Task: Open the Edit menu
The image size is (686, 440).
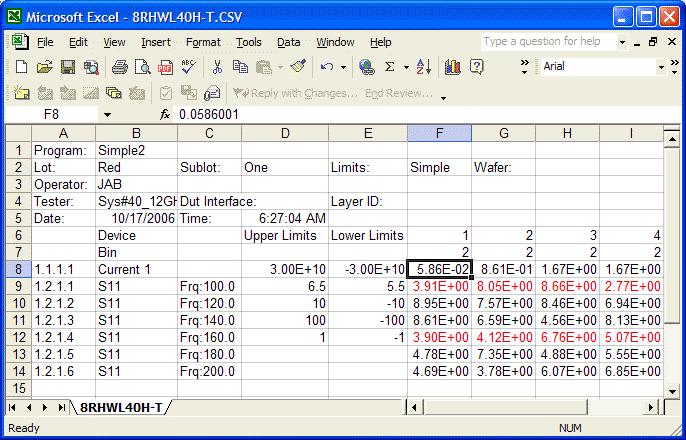Action: point(78,42)
